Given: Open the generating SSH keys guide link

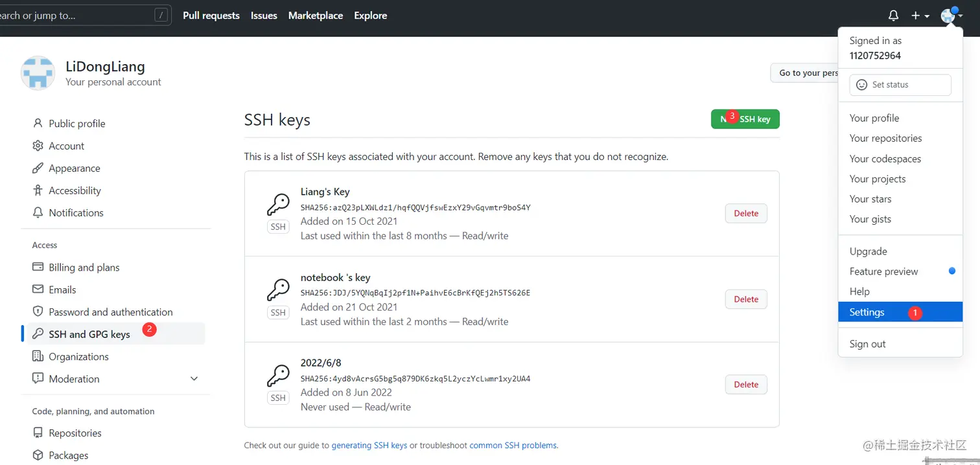Looking at the screenshot, I should [x=369, y=445].
